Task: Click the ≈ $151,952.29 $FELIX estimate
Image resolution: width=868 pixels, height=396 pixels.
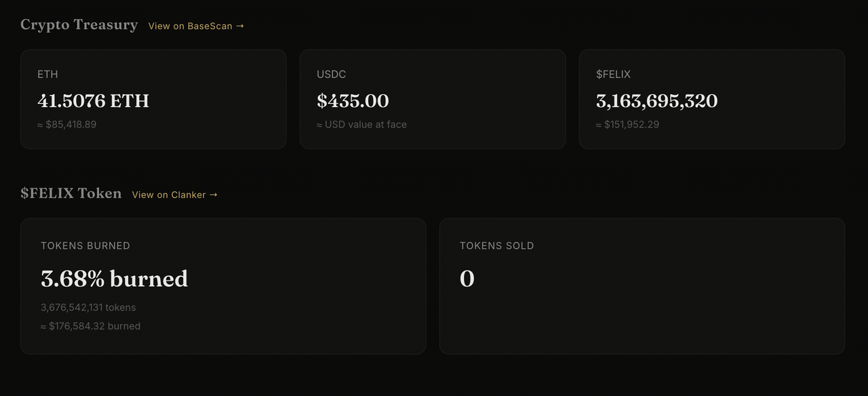Action: (x=627, y=124)
